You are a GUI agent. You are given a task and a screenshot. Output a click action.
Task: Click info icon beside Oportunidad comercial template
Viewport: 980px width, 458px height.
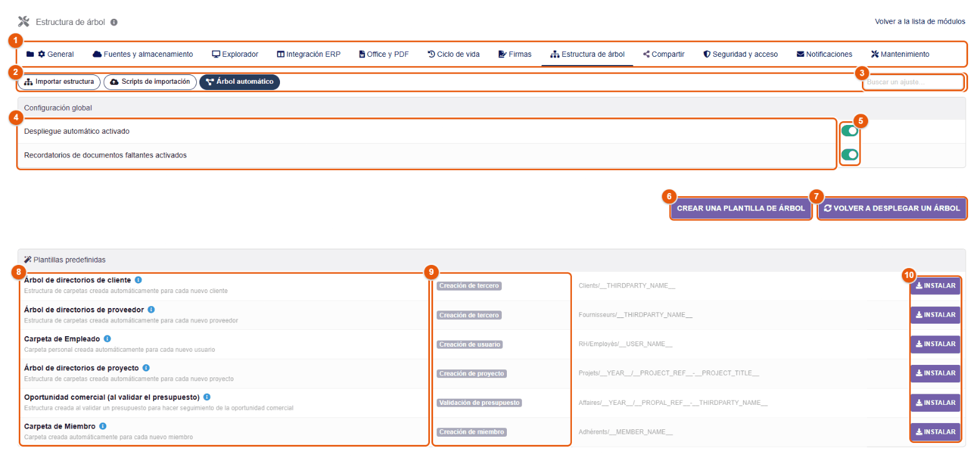pos(207,397)
